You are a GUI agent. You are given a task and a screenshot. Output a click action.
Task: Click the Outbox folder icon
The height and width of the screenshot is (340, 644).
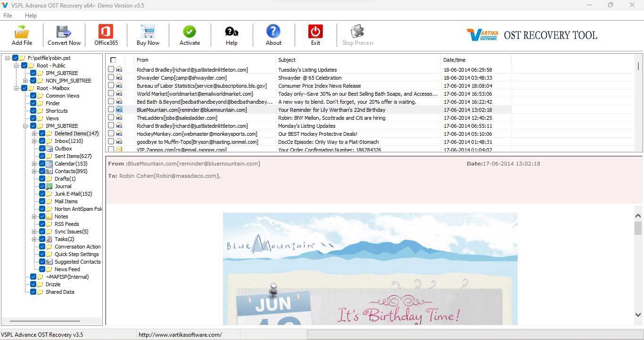click(x=49, y=149)
